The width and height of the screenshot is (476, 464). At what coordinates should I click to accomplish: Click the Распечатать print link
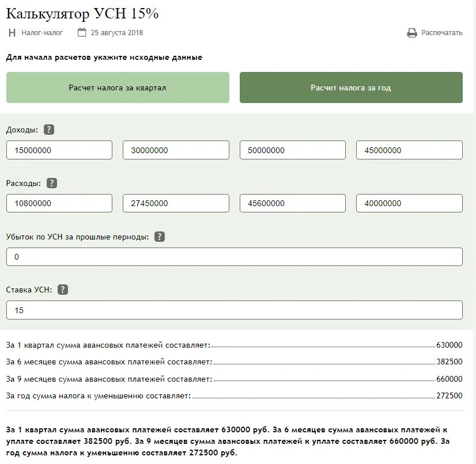441,33
